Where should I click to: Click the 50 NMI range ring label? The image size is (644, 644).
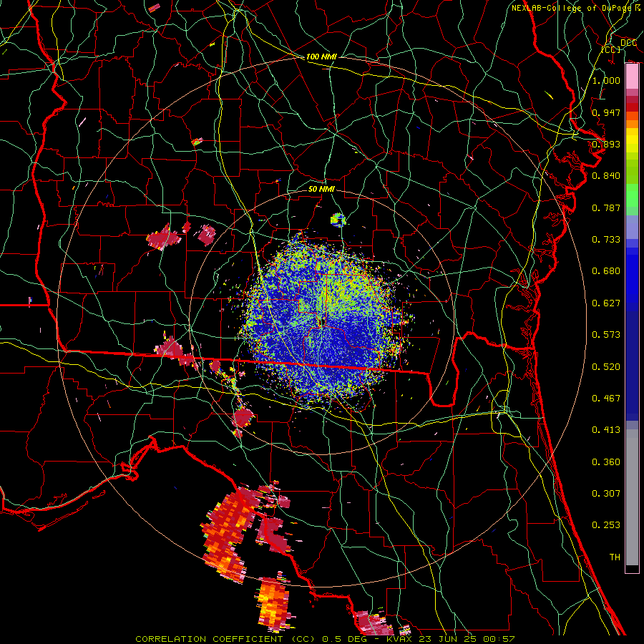click(321, 190)
